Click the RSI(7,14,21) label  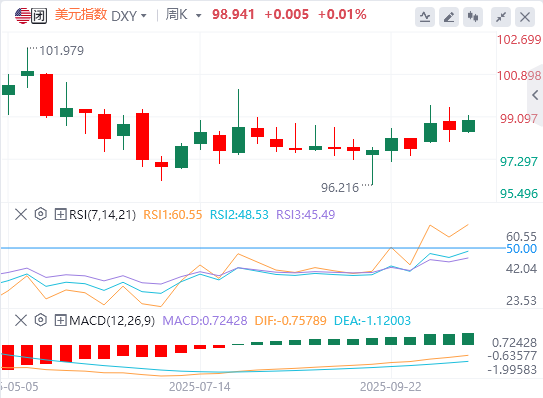[103, 215]
